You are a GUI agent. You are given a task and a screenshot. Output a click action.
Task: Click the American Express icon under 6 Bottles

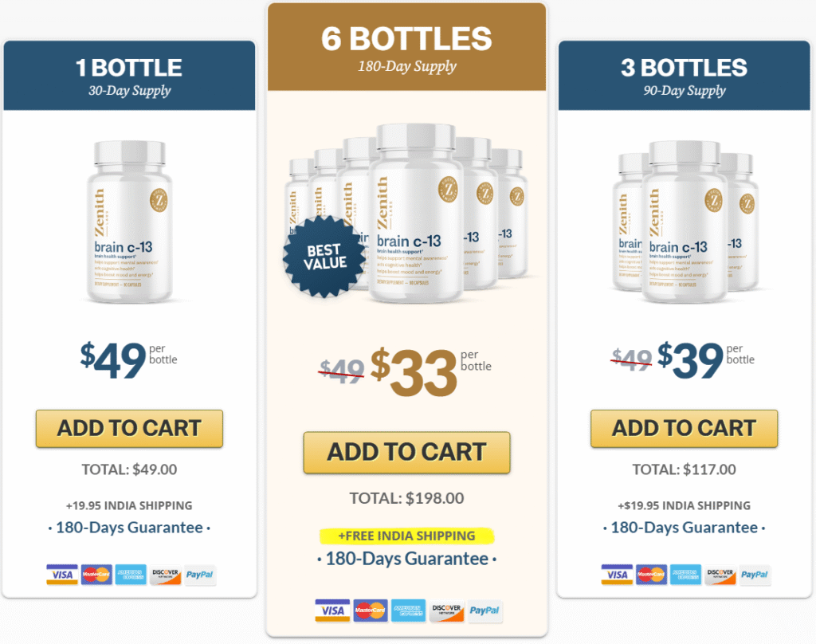(408, 611)
